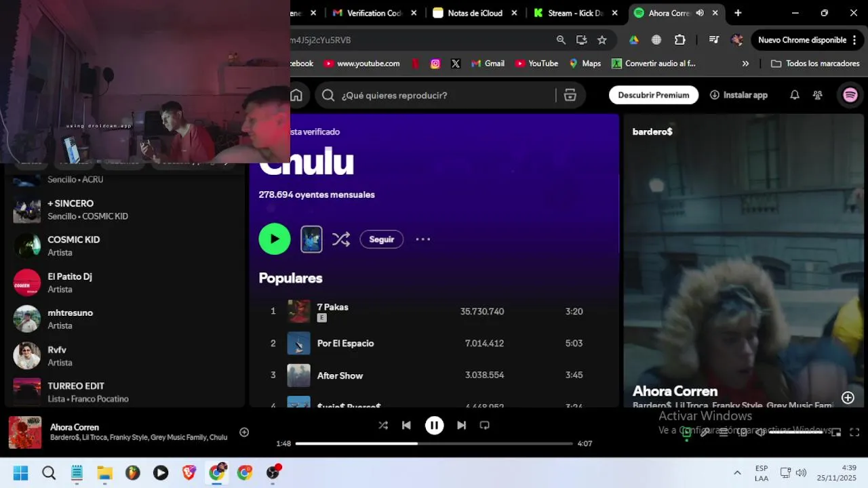This screenshot has width=868, height=488.
Task: Show hidden bookmarks chevron
Action: click(745, 63)
